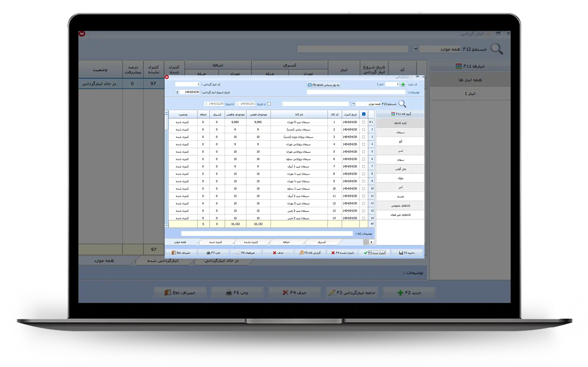Check the box for row 14
The width and height of the screenshot is (588, 367).
[364, 218]
